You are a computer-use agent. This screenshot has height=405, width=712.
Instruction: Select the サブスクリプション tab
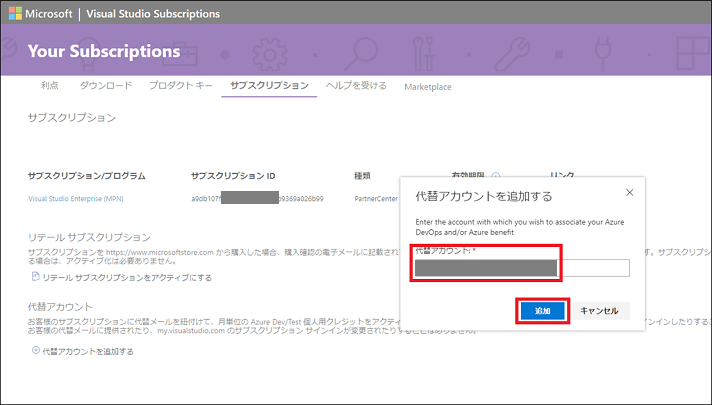tap(269, 85)
